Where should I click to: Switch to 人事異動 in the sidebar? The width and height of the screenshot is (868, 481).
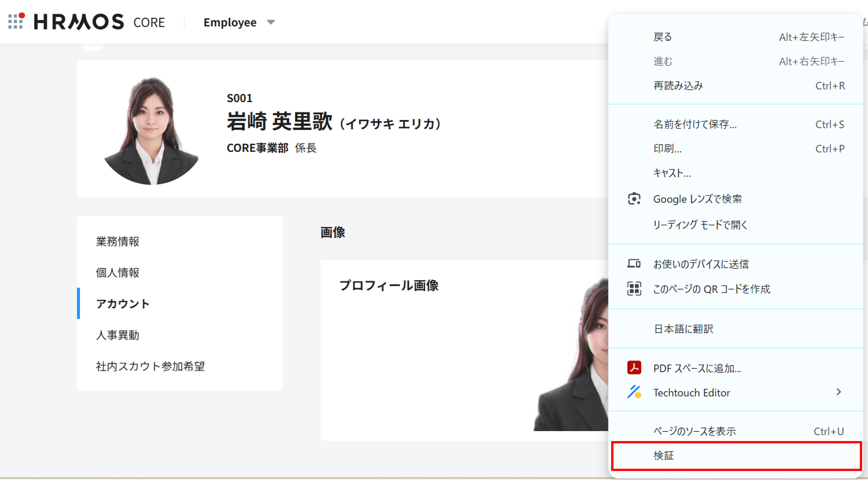click(x=118, y=335)
